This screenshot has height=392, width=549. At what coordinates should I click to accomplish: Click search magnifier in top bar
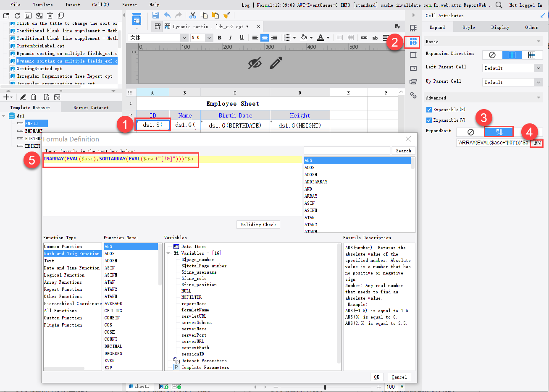click(x=499, y=5)
